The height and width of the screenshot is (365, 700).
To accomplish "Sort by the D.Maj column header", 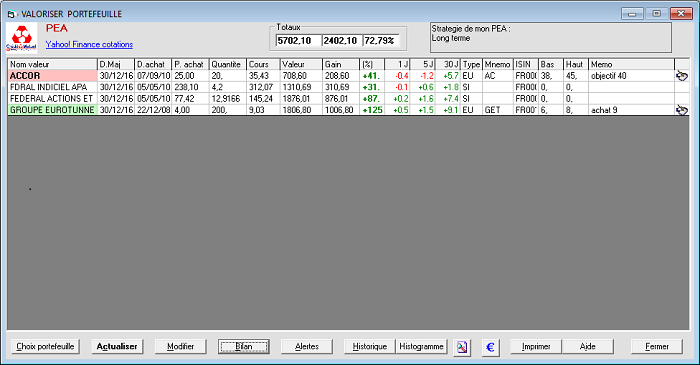I will pos(116,64).
